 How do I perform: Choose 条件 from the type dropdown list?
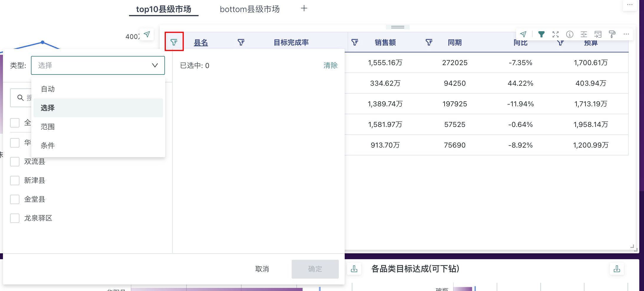(x=48, y=145)
